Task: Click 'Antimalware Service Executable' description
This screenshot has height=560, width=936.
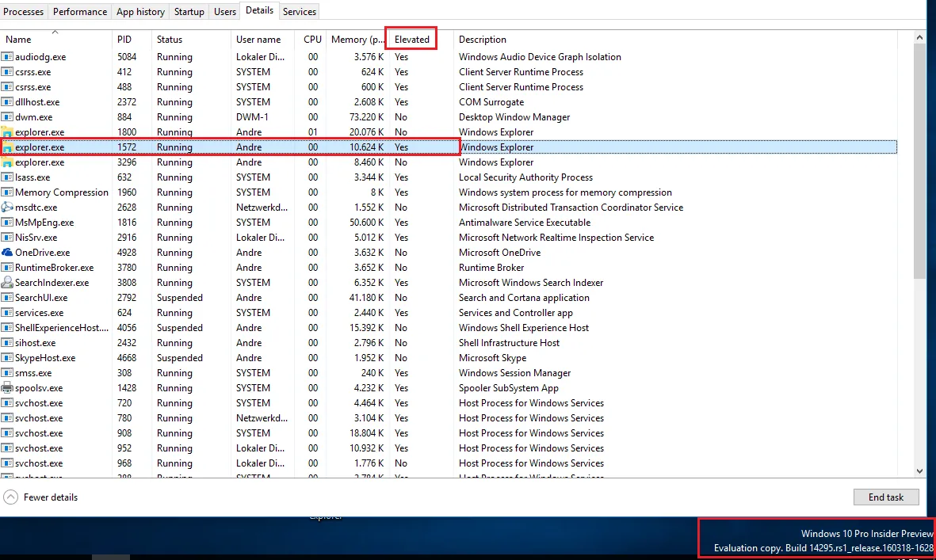Action: pos(525,223)
